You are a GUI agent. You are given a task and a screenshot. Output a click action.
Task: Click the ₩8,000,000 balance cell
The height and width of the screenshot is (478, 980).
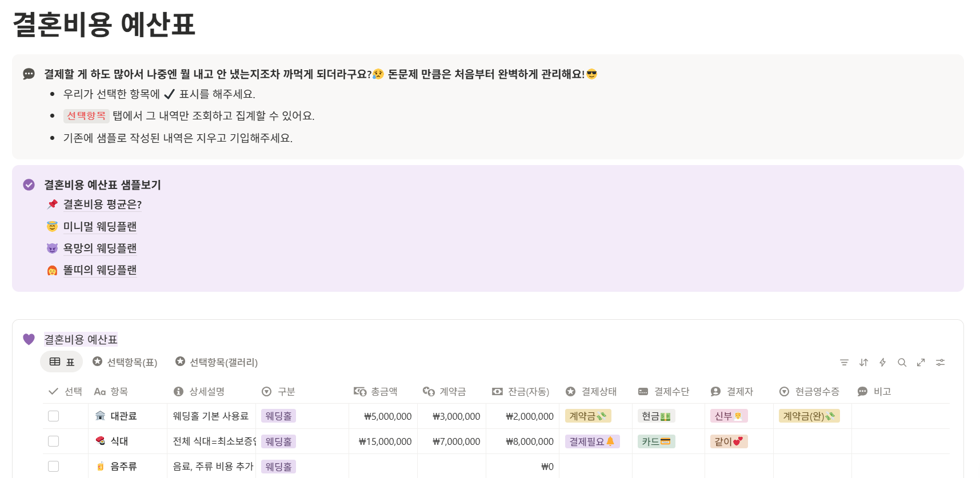[x=522, y=441]
